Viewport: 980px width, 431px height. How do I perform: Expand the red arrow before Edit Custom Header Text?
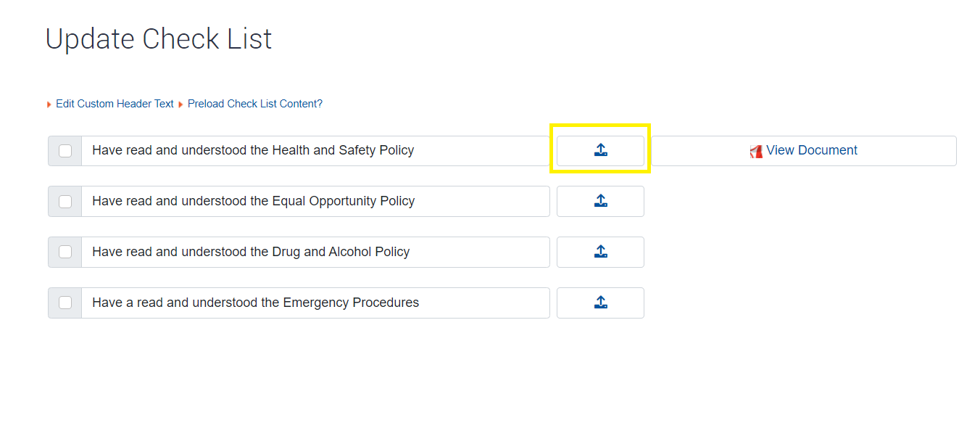tap(49, 104)
